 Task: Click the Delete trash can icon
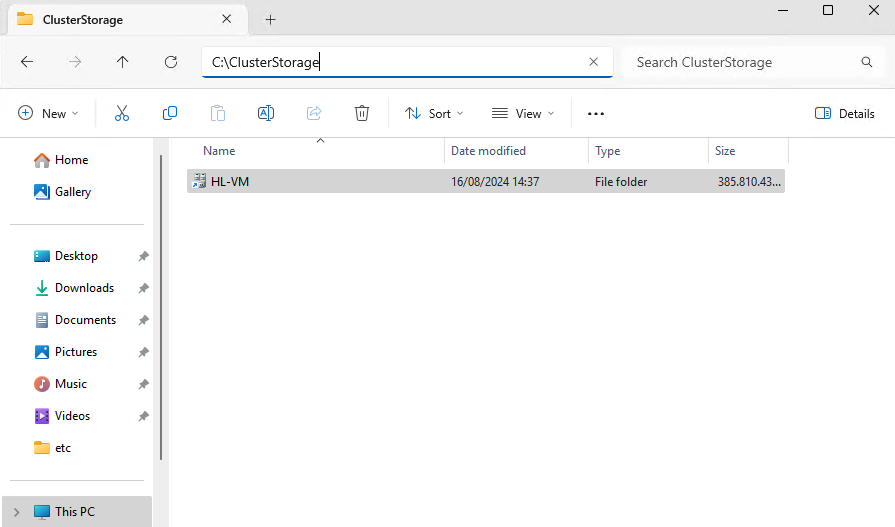[x=362, y=114]
